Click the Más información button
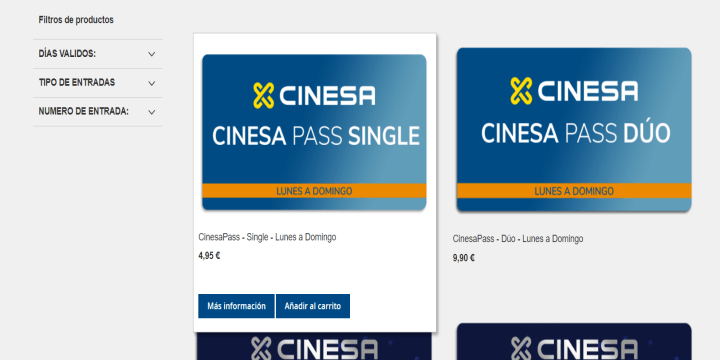This screenshot has height=360, width=720. click(236, 306)
